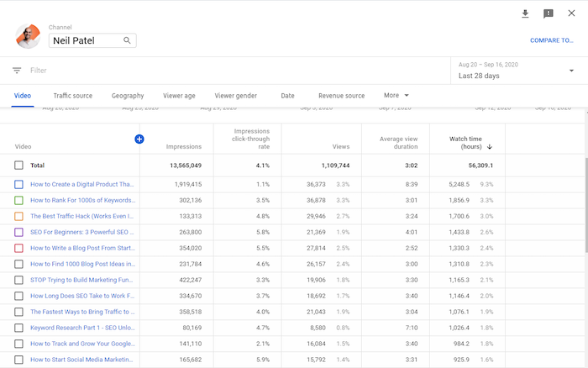Open video How to Find 1000 Blog Post Ideas

83,264
